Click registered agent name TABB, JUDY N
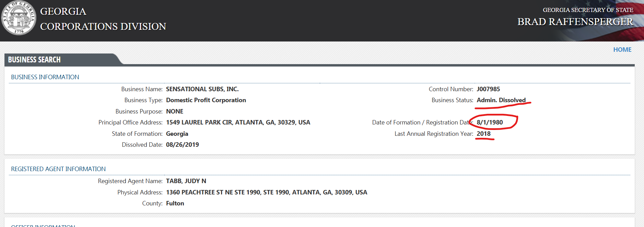The height and width of the screenshot is (227, 644). [x=186, y=181]
